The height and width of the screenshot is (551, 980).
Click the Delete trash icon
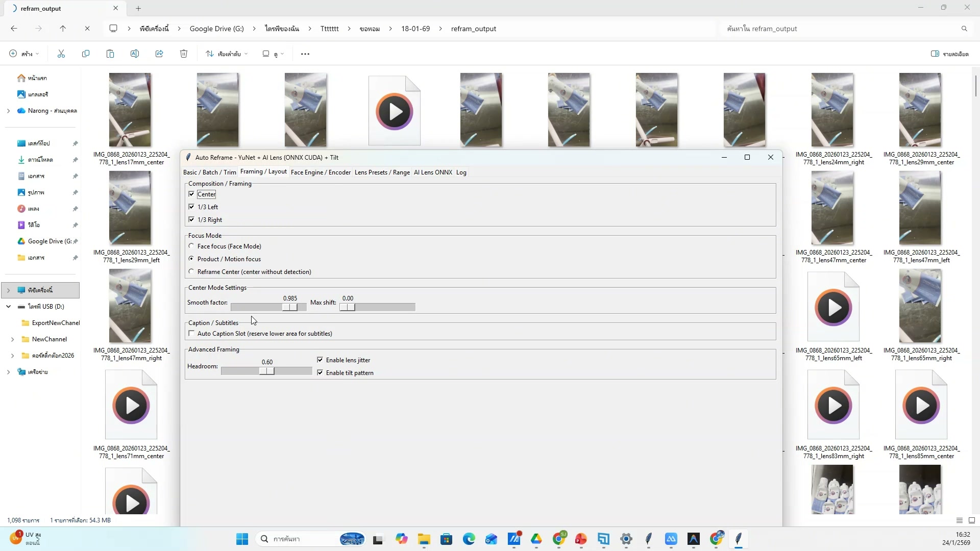pyautogui.click(x=184, y=54)
